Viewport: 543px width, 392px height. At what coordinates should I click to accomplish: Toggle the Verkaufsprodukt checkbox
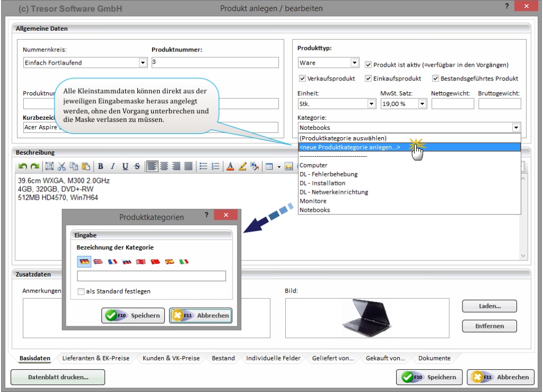(303, 78)
